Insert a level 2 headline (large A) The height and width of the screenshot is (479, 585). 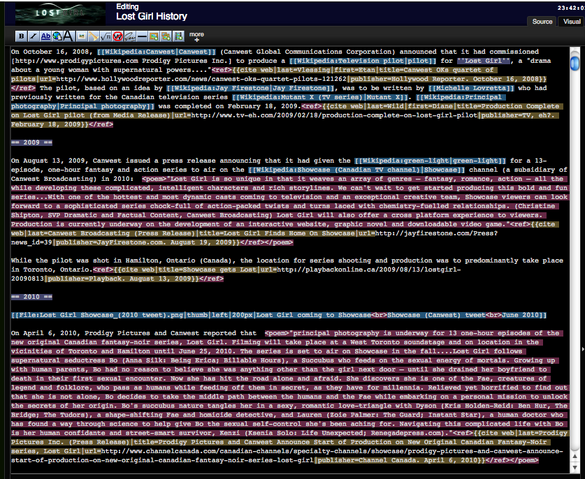(x=68, y=36)
